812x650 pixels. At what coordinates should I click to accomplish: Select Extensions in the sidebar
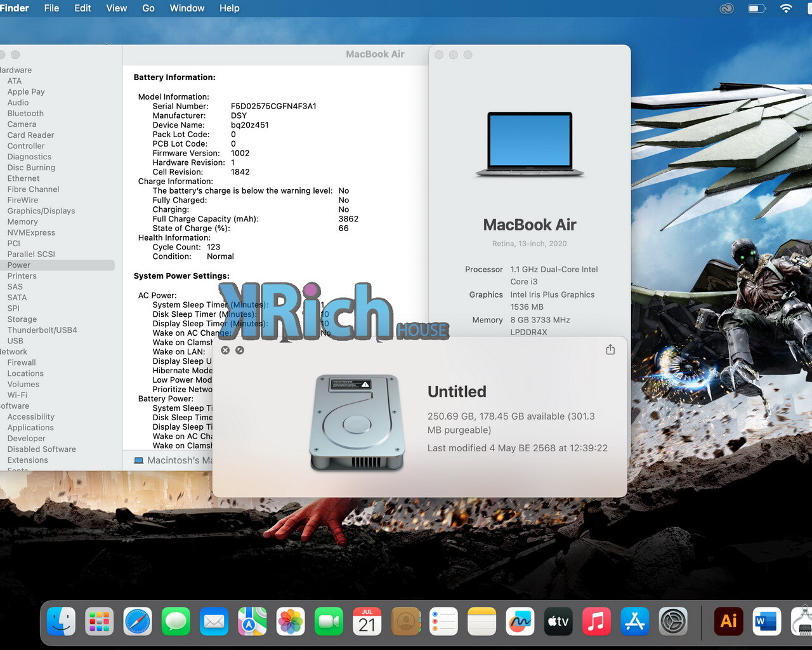27,460
